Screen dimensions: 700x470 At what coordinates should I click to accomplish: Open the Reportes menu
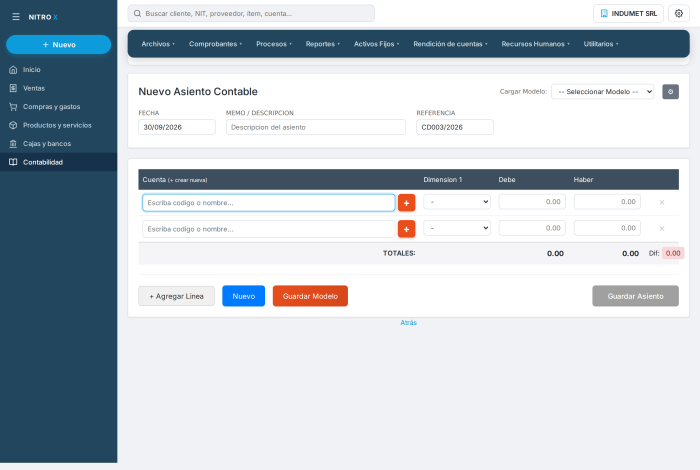pos(322,44)
